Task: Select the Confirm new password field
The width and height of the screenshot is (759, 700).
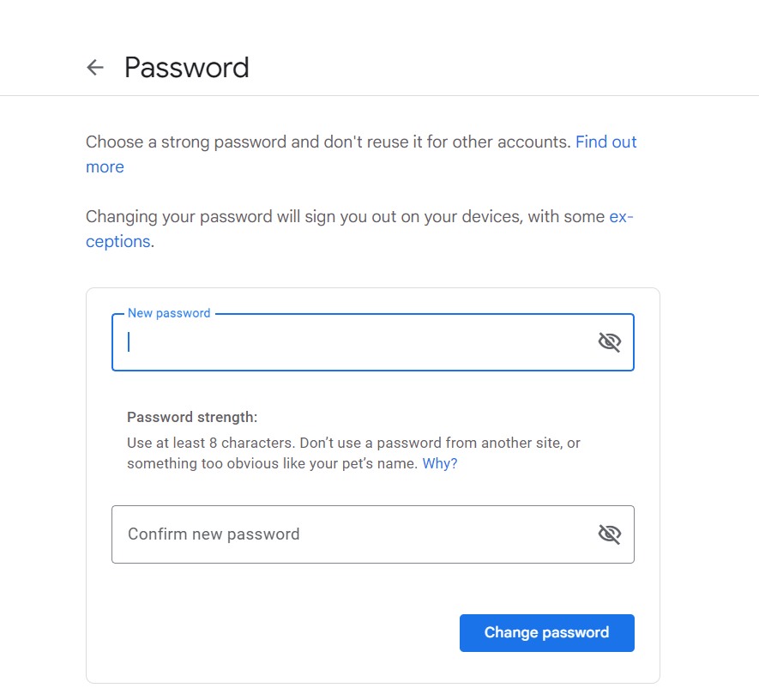Action: coord(343,534)
